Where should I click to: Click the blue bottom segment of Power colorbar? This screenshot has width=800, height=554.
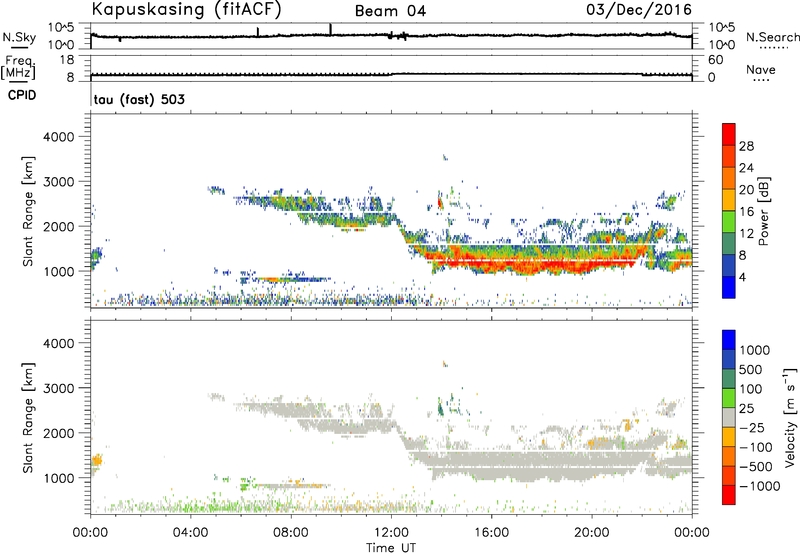coord(729,287)
